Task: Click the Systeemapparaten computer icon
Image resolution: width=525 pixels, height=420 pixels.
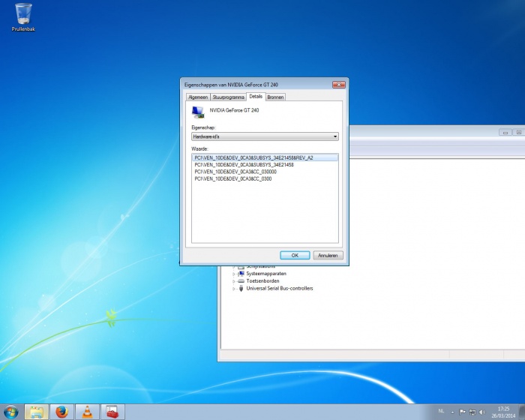Action: tap(241, 274)
